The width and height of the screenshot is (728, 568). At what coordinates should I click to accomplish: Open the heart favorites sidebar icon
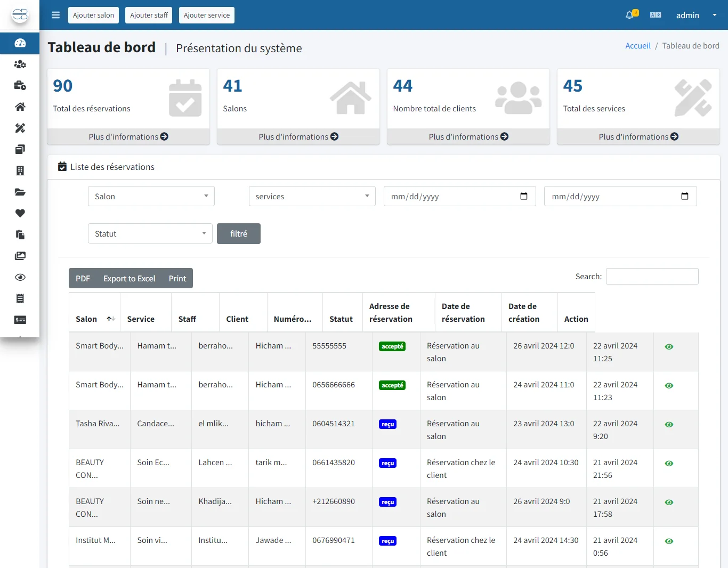[20, 214]
